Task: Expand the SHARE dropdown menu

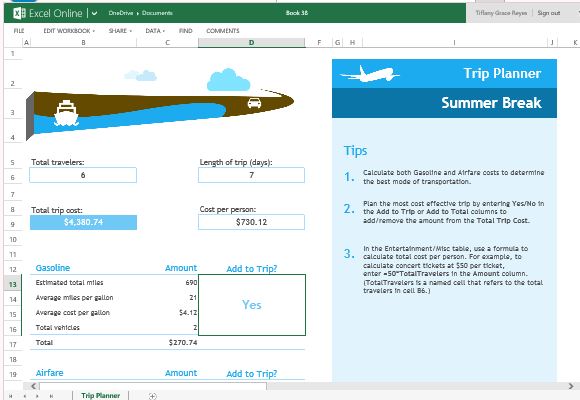Action: 120,31
